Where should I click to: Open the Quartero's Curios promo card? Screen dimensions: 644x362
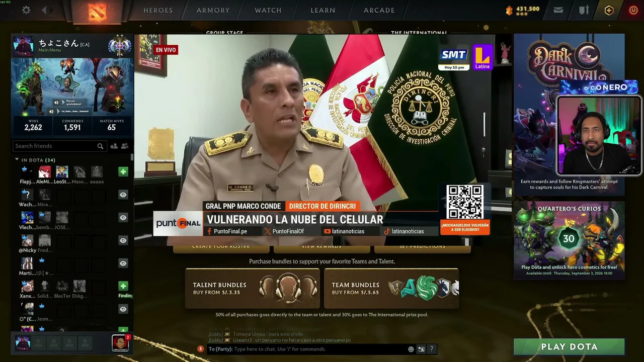click(569, 240)
